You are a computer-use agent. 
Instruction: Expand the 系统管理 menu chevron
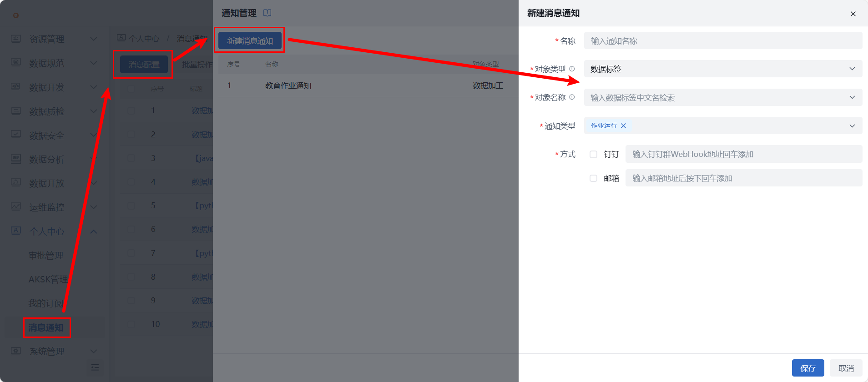94,351
